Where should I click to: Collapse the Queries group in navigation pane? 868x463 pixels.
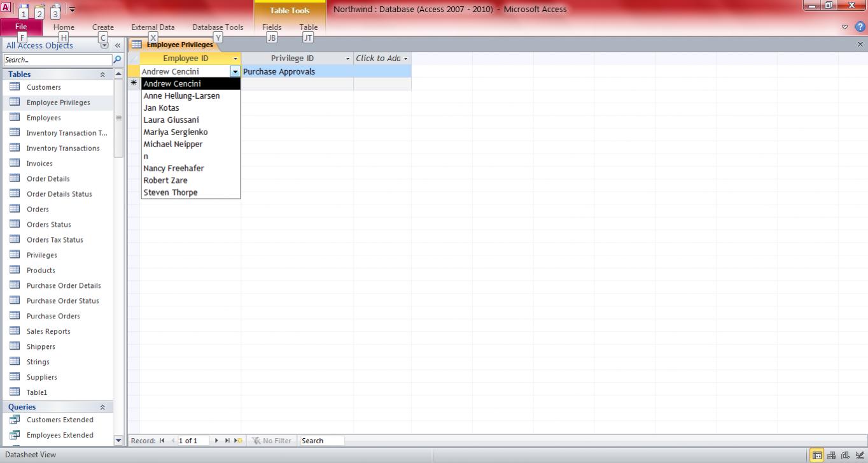pyautogui.click(x=102, y=407)
